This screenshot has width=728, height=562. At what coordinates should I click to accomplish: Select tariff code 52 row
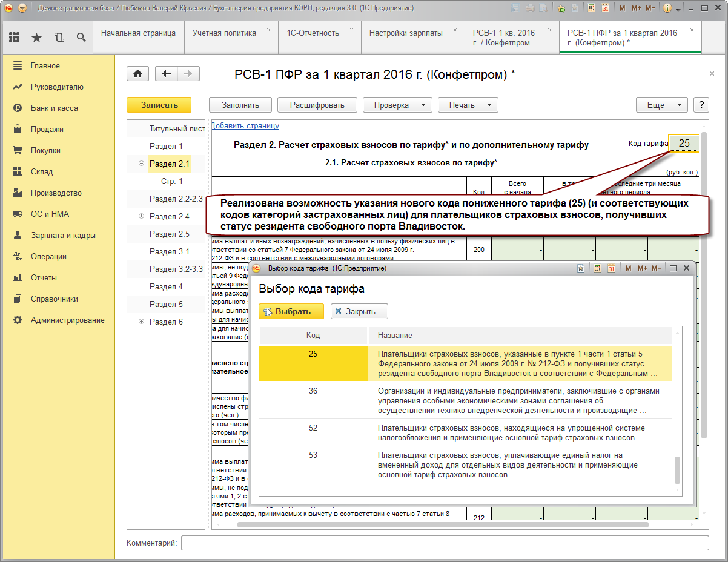465,432
